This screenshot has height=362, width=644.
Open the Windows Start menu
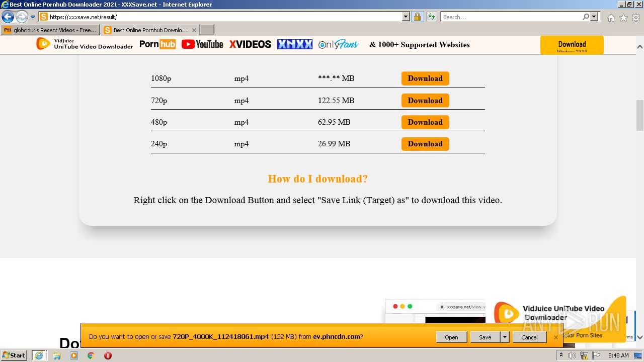(x=14, y=355)
